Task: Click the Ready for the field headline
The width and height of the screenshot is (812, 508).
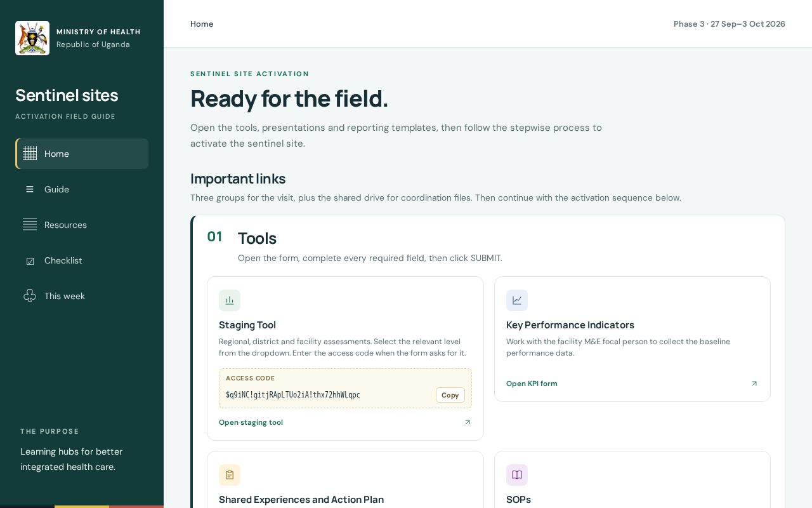Action: (289, 99)
